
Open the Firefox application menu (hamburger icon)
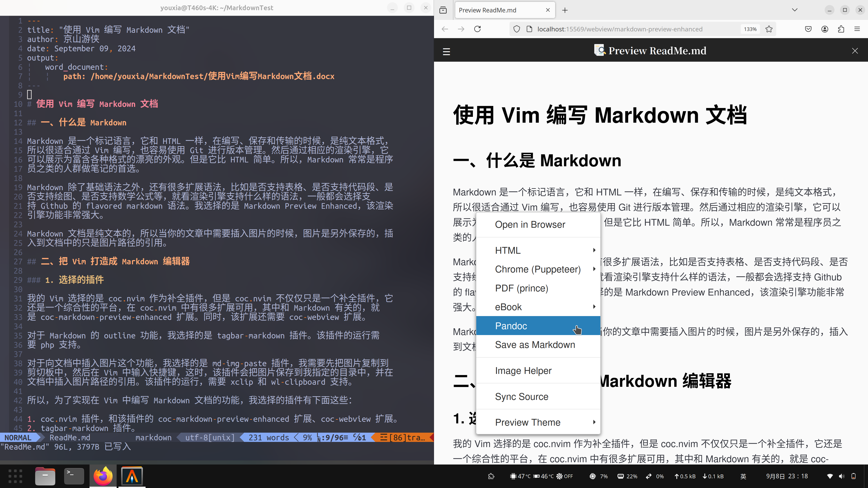coord(857,29)
